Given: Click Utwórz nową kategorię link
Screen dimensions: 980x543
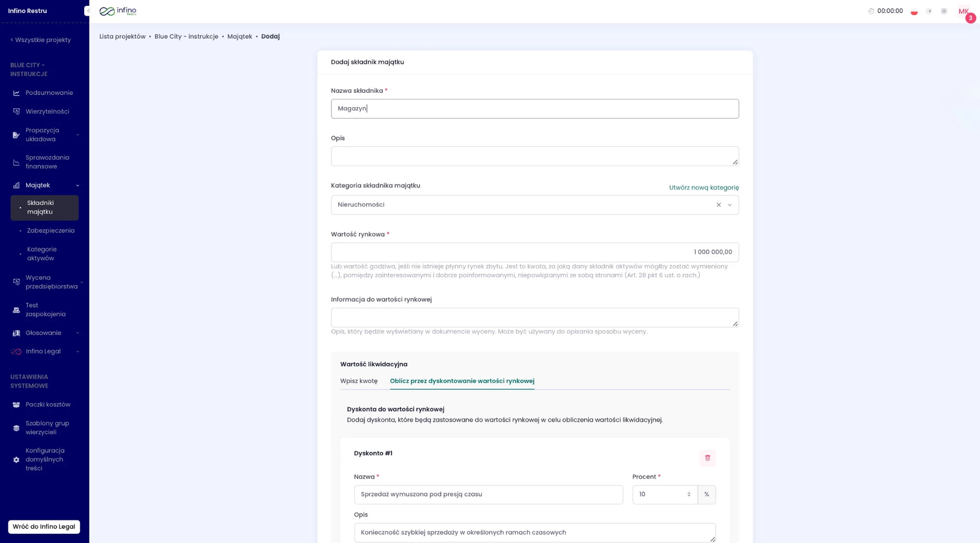Looking at the screenshot, I should [703, 188].
